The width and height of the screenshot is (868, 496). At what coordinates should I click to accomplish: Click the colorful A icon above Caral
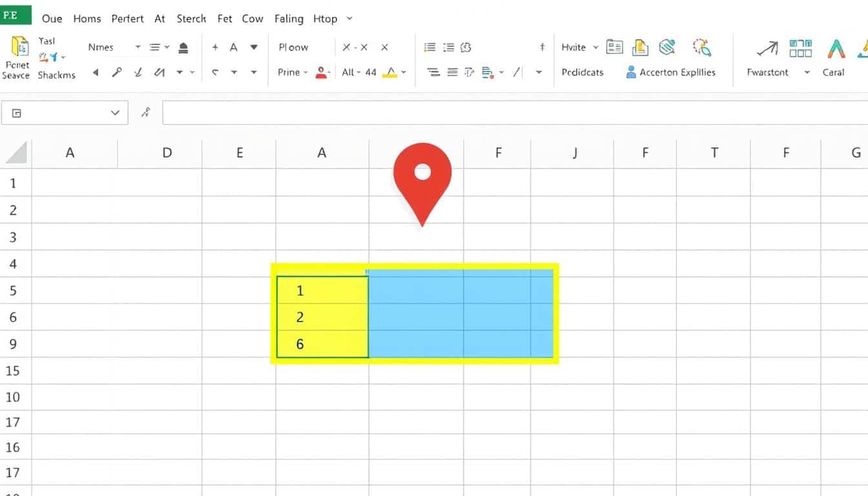point(836,48)
